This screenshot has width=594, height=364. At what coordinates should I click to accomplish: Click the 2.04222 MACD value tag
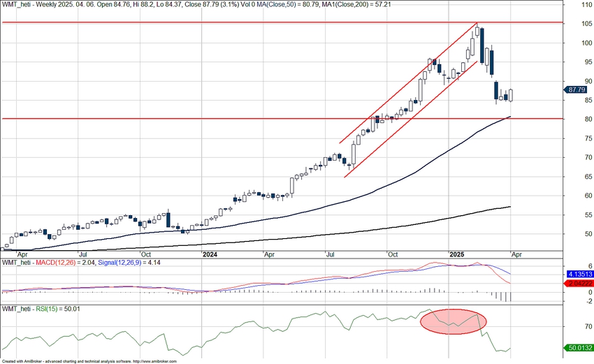579,284
